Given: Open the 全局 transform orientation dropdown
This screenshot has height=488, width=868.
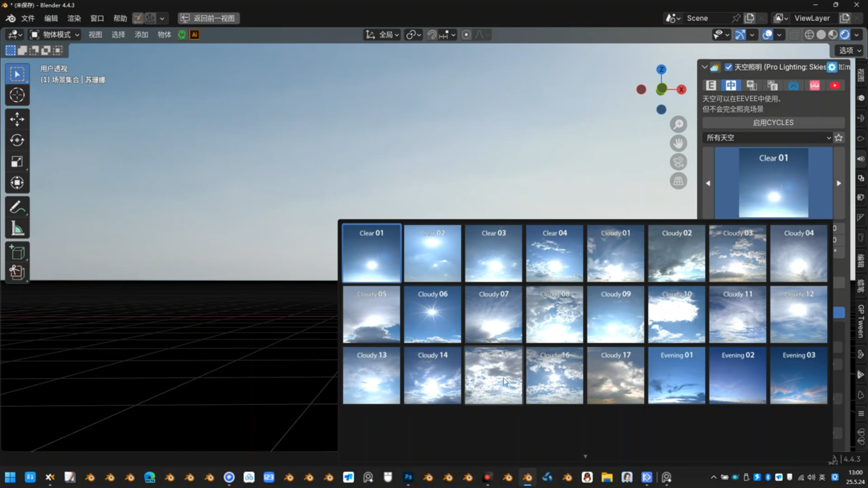Looking at the screenshot, I should 382,35.
